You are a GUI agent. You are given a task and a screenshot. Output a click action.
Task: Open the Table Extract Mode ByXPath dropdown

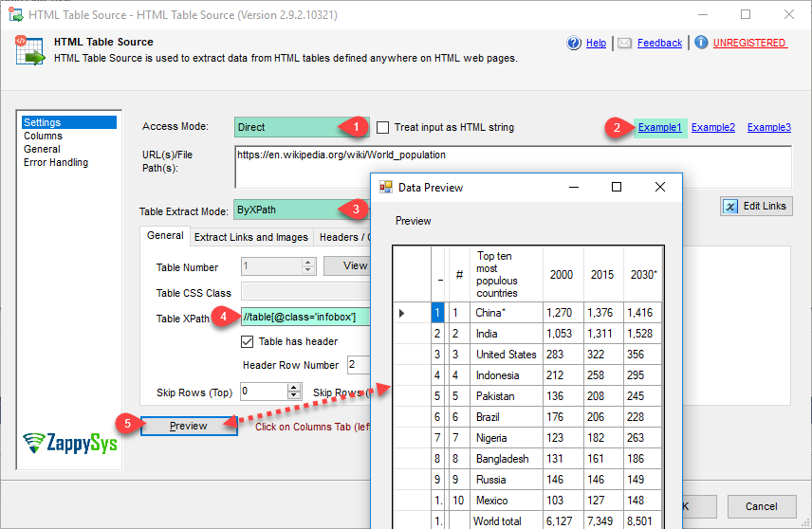point(302,210)
